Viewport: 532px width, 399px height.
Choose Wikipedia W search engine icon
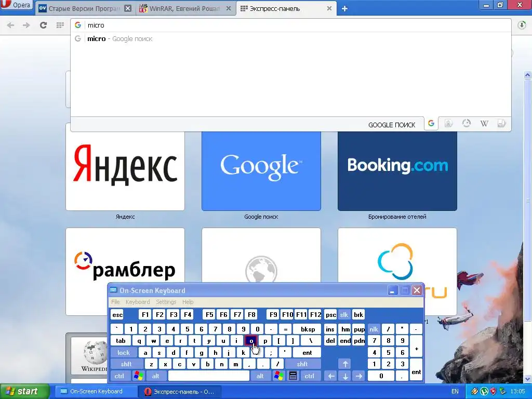(x=484, y=124)
